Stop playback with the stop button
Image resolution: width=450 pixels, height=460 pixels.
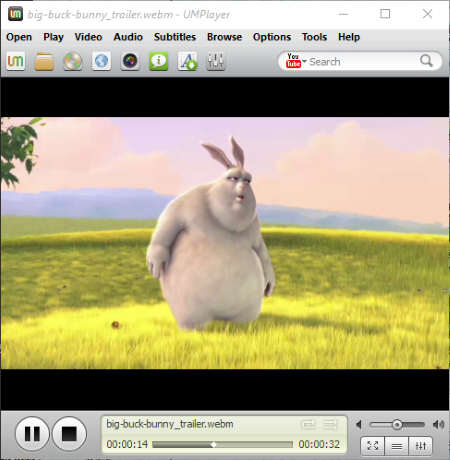pyautogui.click(x=69, y=434)
